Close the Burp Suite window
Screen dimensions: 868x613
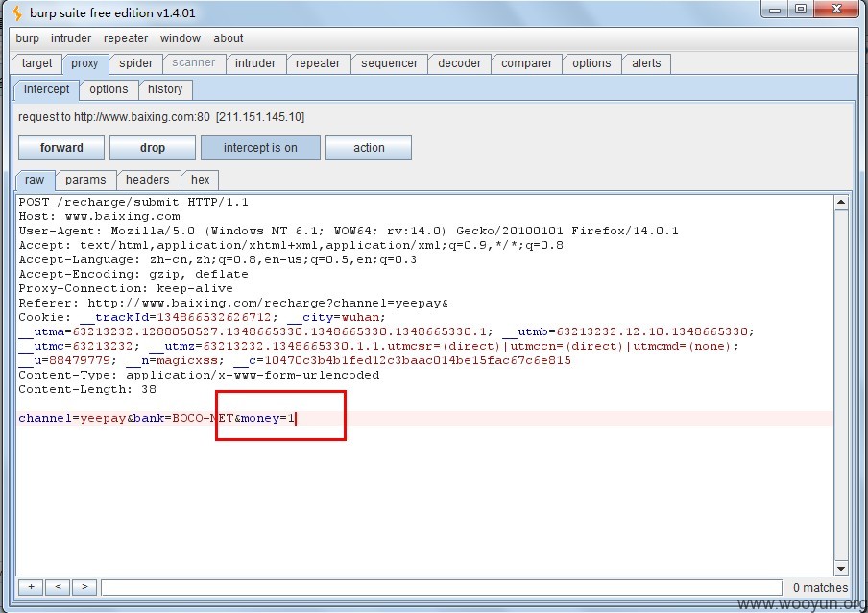click(837, 10)
